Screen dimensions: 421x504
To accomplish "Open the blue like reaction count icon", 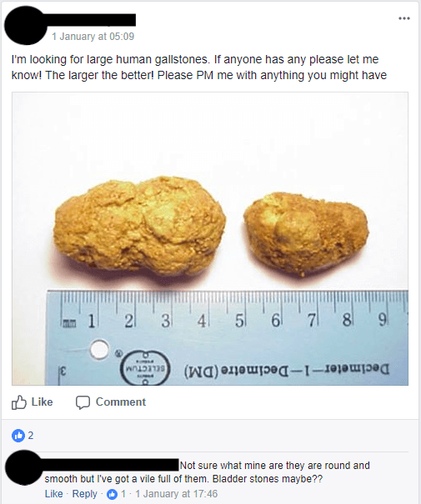I will pyautogui.click(x=18, y=436).
